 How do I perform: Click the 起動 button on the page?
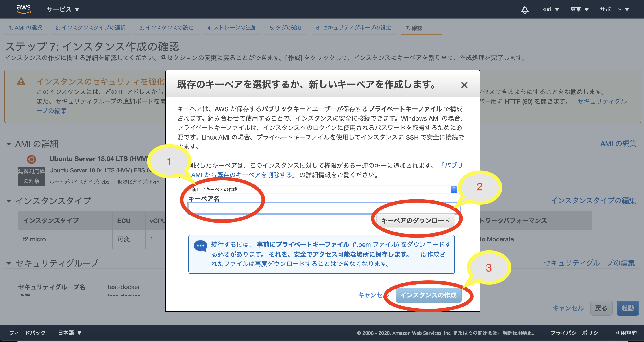click(627, 308)
